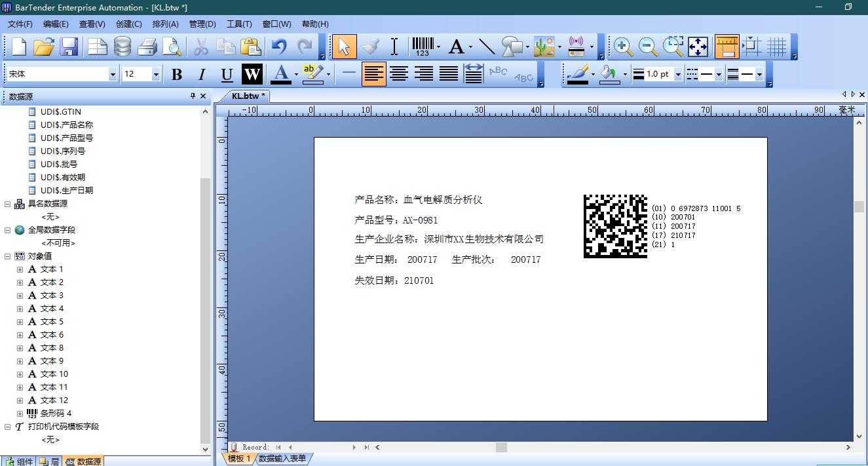Fit label to window
This screenshot has height=466, width=868.
coord(698,47)
